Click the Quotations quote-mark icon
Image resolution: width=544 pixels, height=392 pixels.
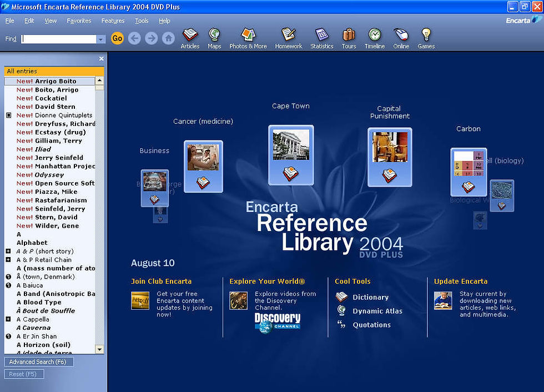tap(341, 325)
